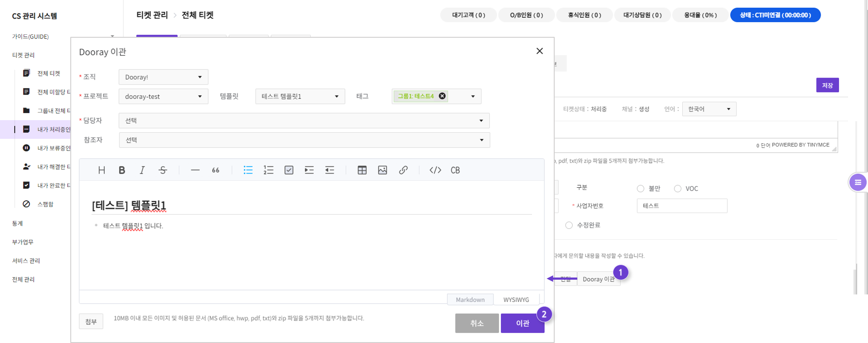The height and width of the screenshot is (343, 868).
Task: Click the Dooray 이관 button behind dialog
Action: (599, 279)
